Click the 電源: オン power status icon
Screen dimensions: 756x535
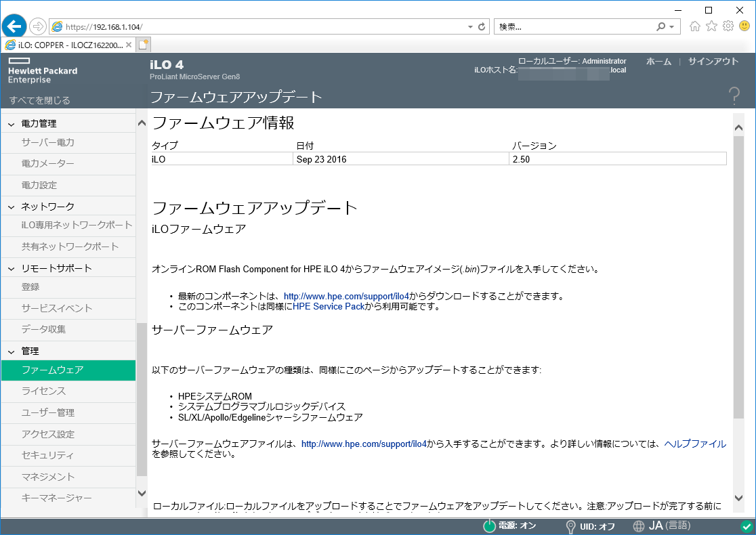click(x=489, y=526)
